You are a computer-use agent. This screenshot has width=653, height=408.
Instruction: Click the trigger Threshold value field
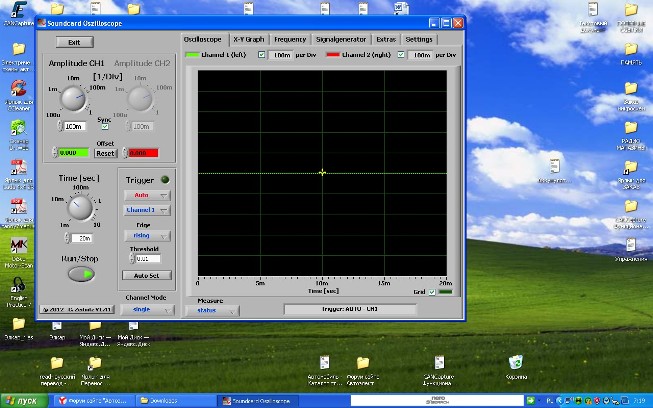[x=148, y=259]
